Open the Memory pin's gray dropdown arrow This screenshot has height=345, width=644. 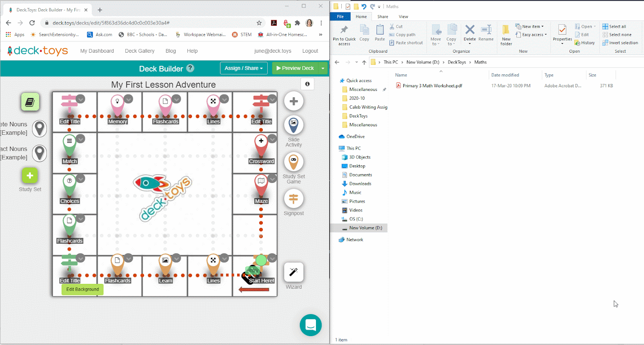(x=128, y=99)
